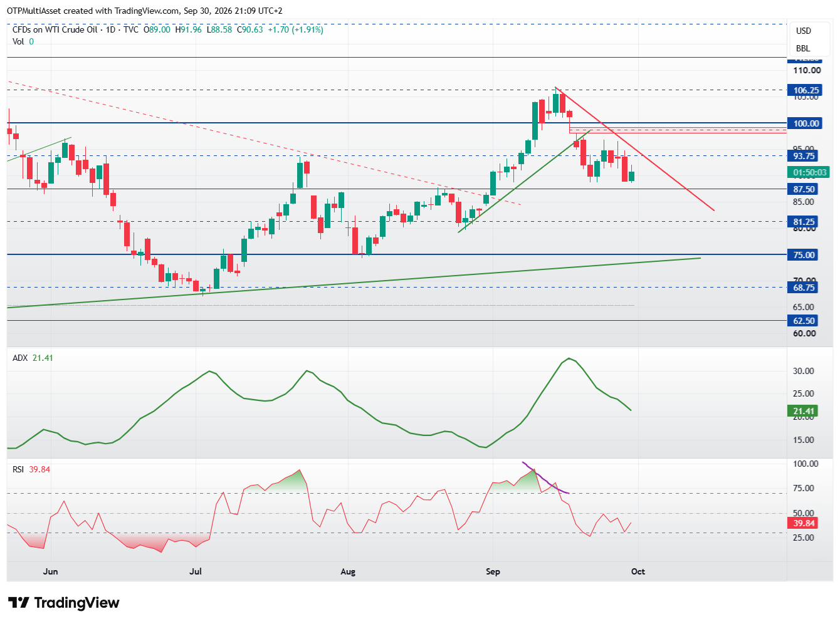Viewport: 840px width, 624px height.
Task: Click the 81.25 price level label
Action: coord(804,222)
